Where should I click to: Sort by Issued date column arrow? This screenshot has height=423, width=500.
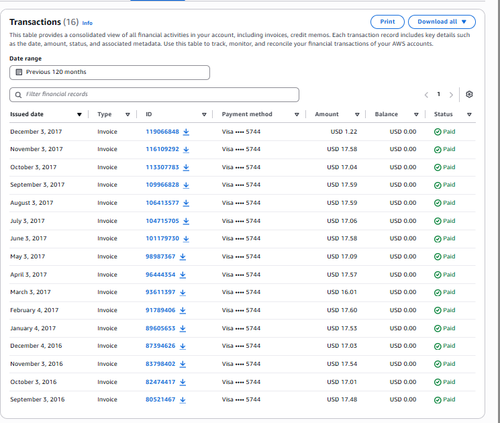(79, 115)
